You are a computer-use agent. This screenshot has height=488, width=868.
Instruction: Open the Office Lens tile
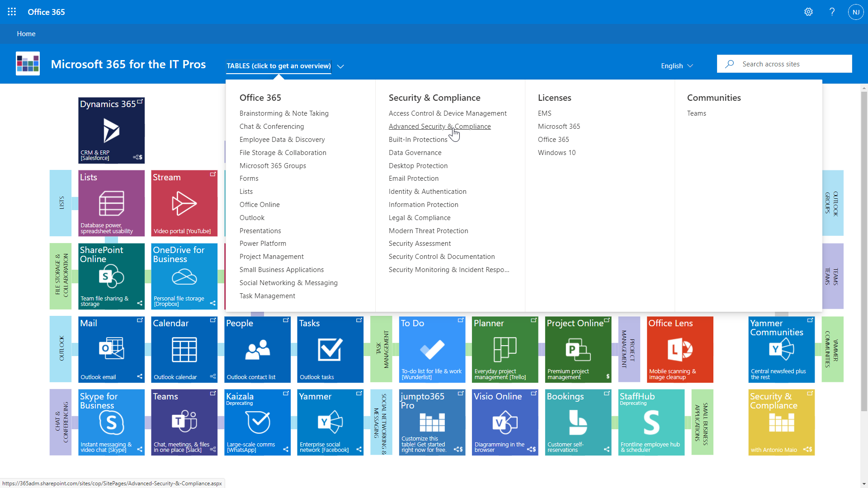click(680, 350)
